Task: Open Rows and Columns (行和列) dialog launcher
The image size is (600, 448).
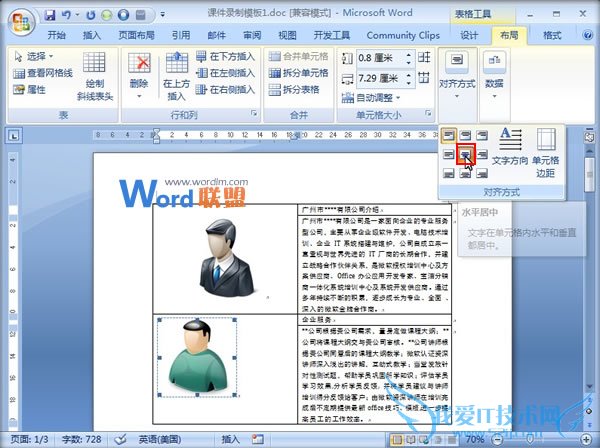Action: click(x=254, y=114)
